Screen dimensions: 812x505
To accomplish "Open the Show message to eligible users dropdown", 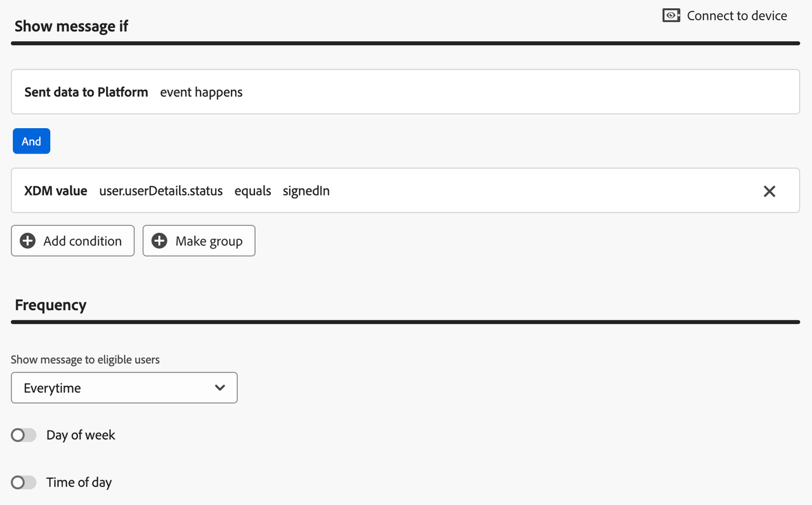I will click(124, 387).
